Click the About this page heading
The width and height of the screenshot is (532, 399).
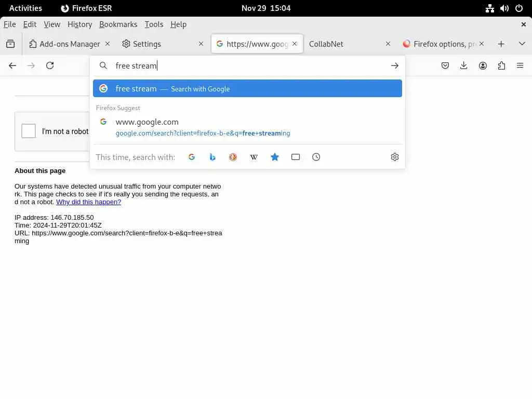[x=40, y=170]
